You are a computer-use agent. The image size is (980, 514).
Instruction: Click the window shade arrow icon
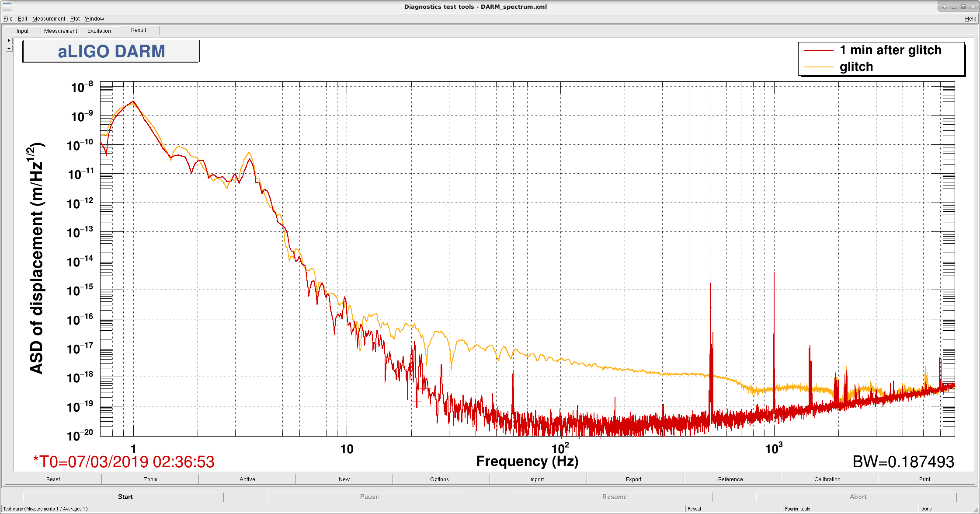pos(944,7)
